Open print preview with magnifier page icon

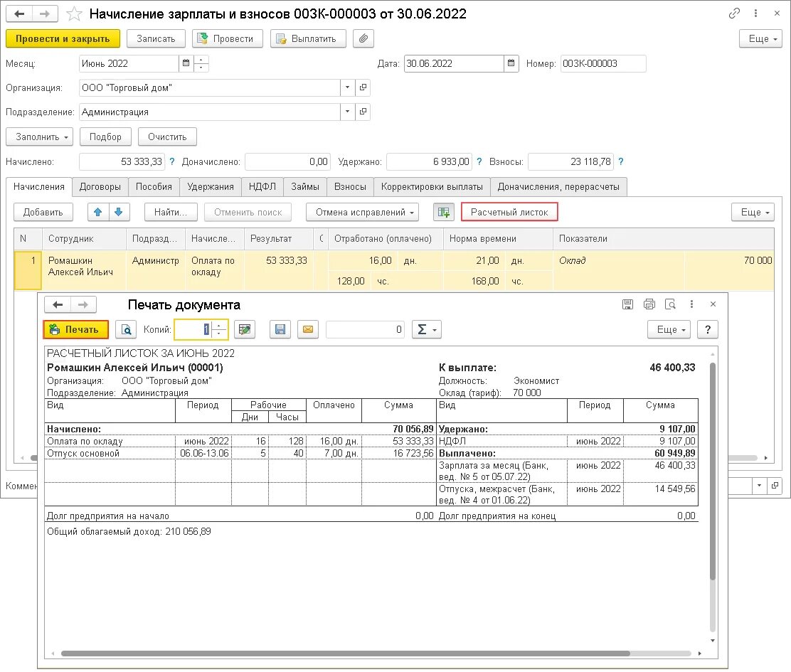tap(126, 330)
